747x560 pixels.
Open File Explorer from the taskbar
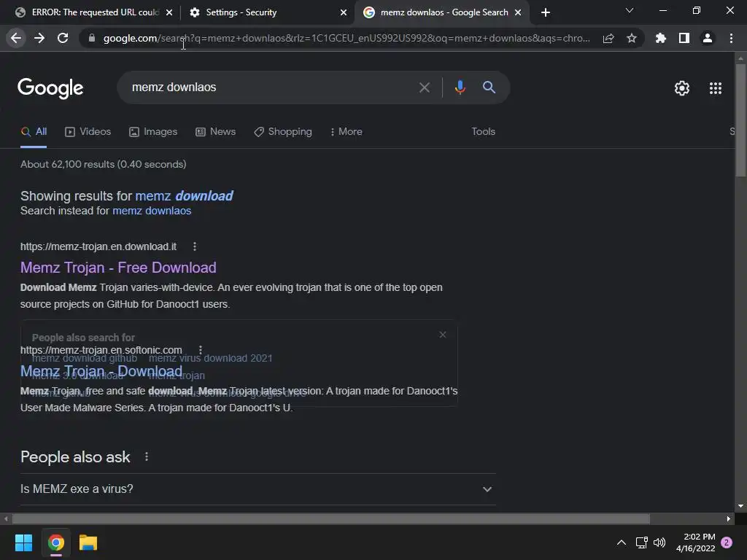click(88, 542)
